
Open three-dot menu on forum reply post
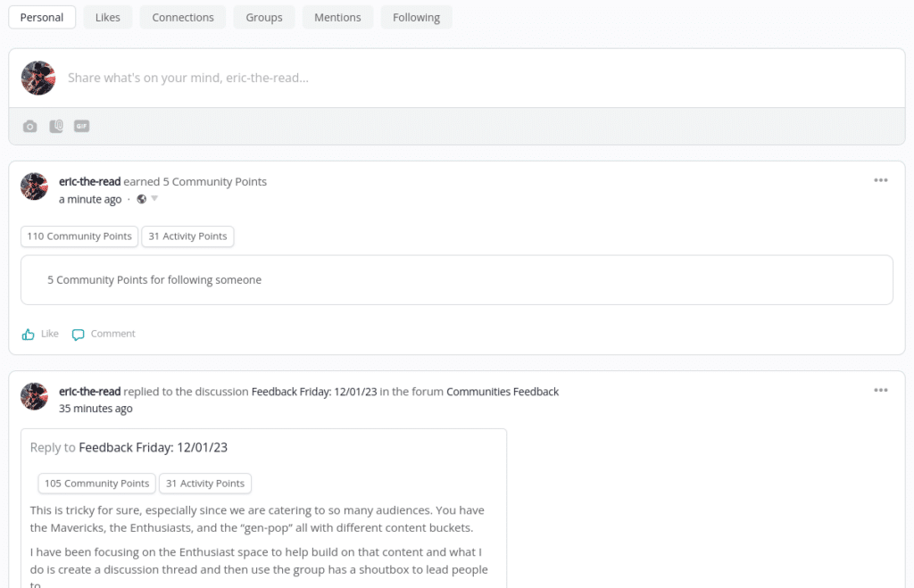pos(880,390)
